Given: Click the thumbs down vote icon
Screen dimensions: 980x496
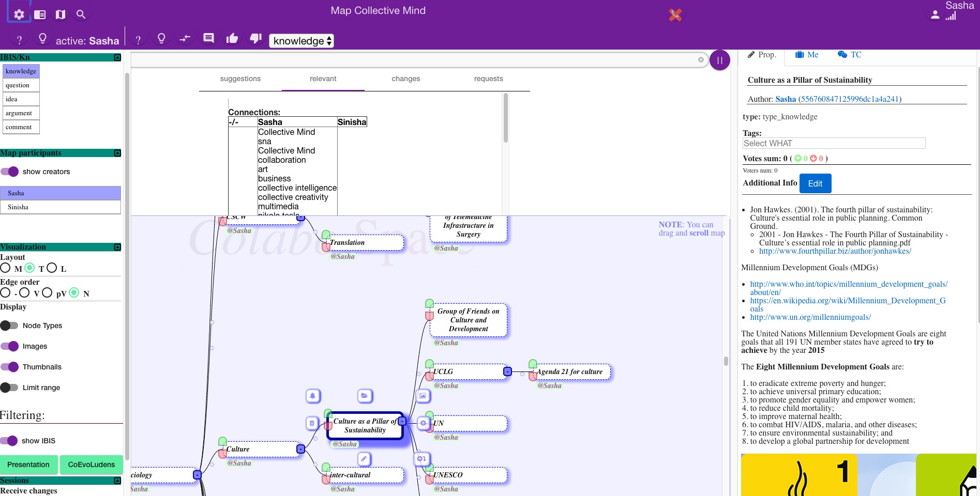Looking at the screenshot, I should tap(255, 38).
